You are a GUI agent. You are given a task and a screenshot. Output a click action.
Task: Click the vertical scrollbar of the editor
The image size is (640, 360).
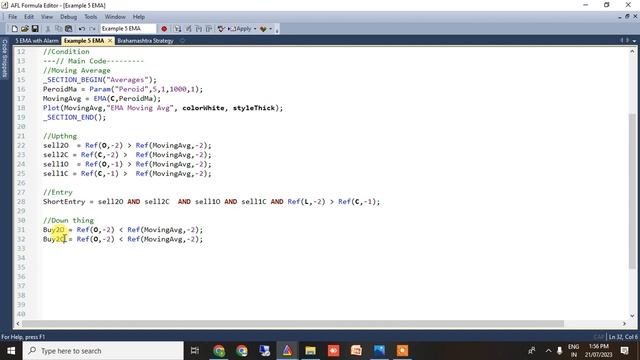pyautogui.click(x=632, y=191)
